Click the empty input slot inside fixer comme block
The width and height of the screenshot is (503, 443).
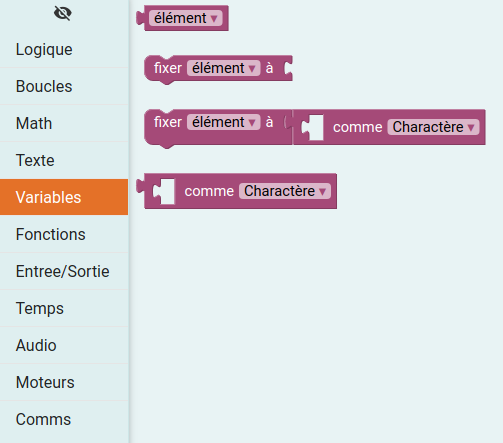313,127
